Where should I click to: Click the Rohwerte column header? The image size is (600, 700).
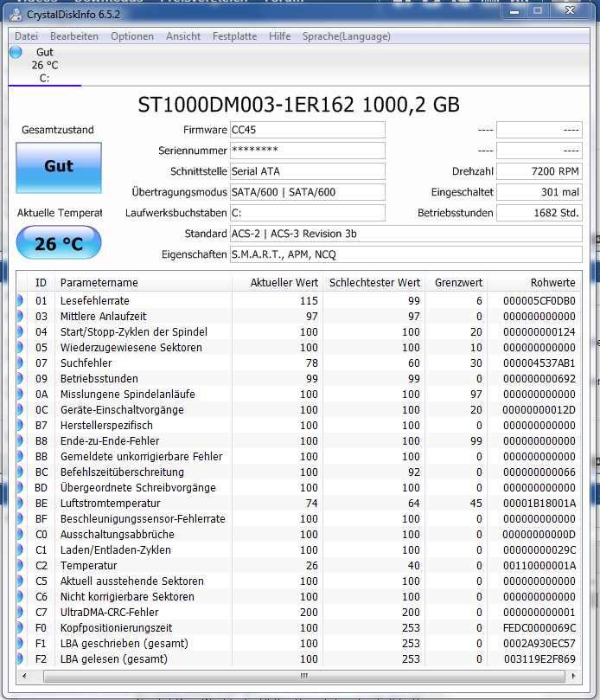point(534,283)
